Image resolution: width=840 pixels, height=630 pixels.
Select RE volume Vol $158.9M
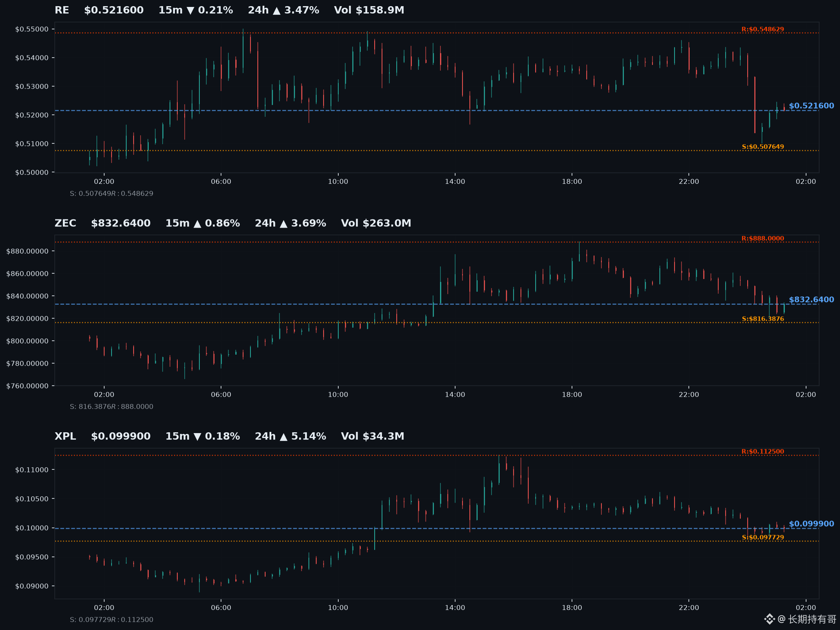pyautogui.click(x=369, y=10)
